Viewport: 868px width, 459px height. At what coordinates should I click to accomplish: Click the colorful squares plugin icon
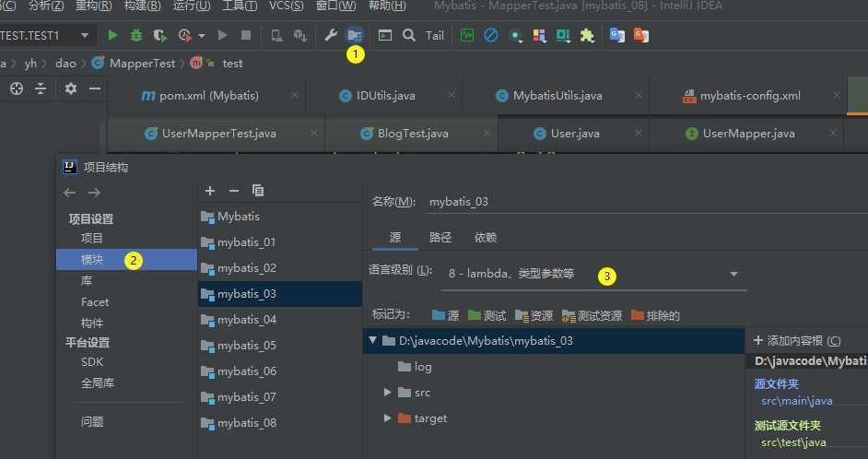[539, 35]
